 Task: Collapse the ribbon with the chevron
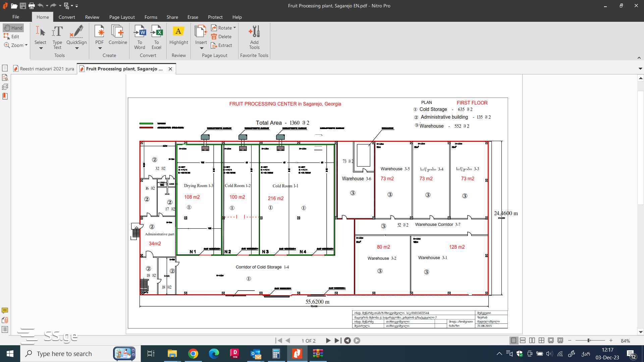pos(639,58)
